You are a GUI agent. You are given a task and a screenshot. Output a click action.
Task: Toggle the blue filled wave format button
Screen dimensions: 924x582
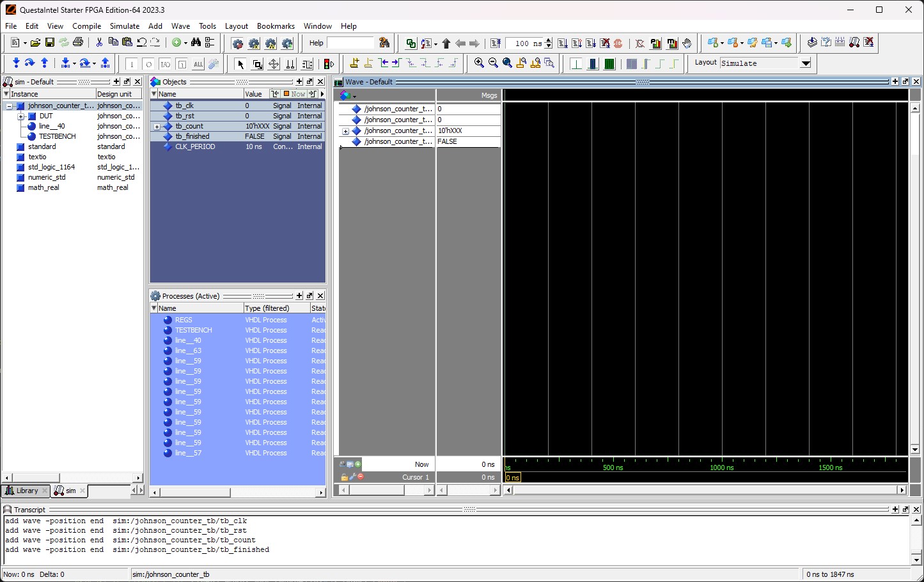[x=593, y=64]
